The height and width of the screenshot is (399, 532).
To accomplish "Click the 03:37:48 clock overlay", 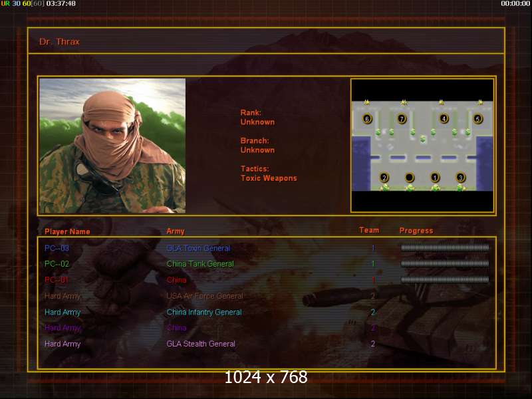I will (x=61, y=4).
